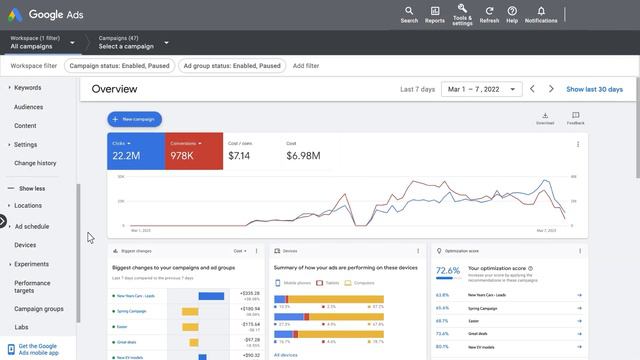The width and height of the screenshot is (640, 360).
Task: Open the Cost dropdown in Biggest changes
Action: point(240,251)
